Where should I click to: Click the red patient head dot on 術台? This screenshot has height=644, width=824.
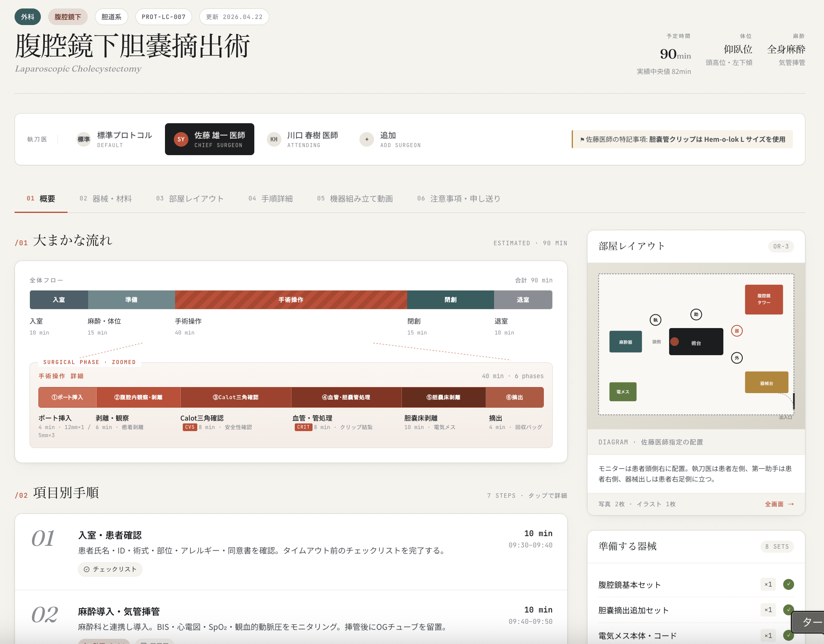(674, 341)
